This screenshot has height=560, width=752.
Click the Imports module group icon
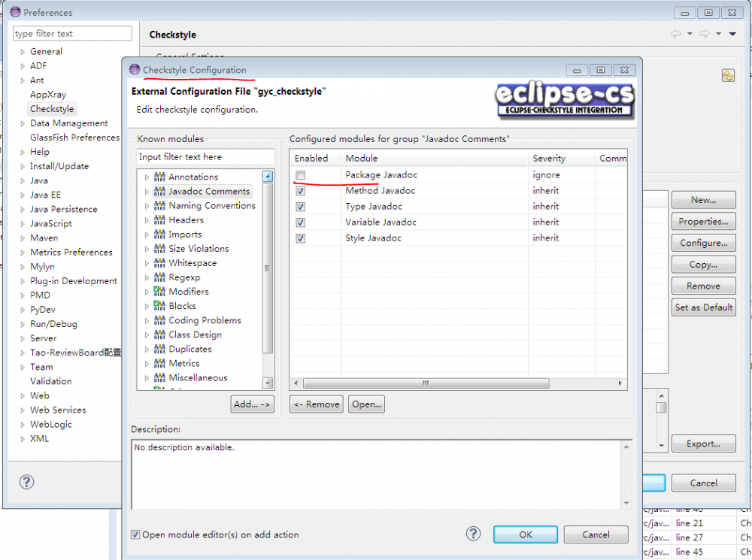[159, 235]
